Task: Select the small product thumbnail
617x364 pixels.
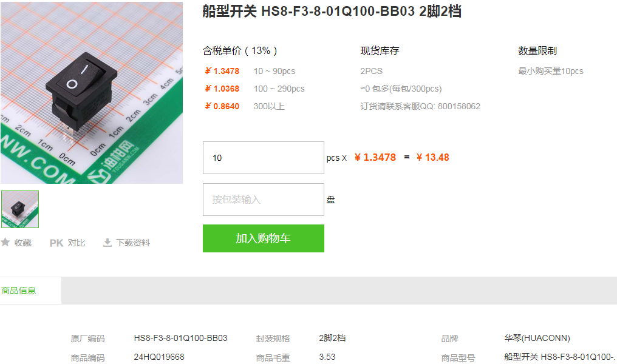Action: (20, 209)
